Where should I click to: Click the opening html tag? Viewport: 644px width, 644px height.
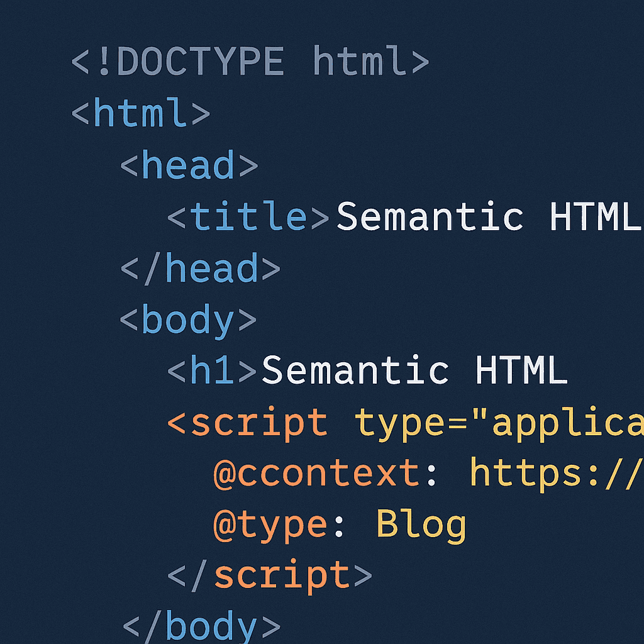(140, 114)
